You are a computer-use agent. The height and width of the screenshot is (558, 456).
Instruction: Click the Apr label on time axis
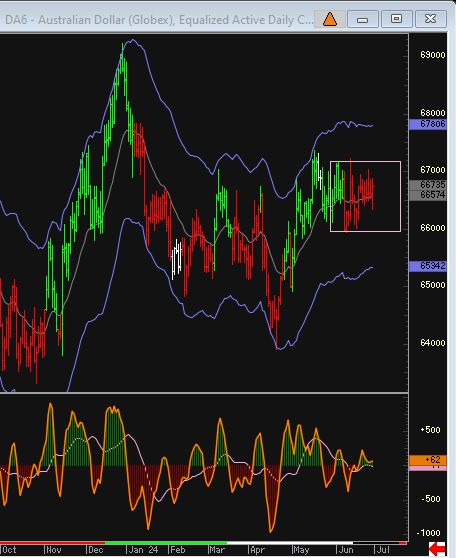[x=258, y=550]
